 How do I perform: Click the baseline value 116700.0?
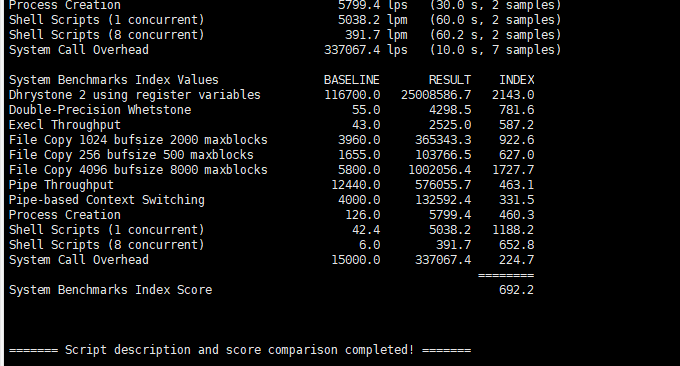coord(352,95)
